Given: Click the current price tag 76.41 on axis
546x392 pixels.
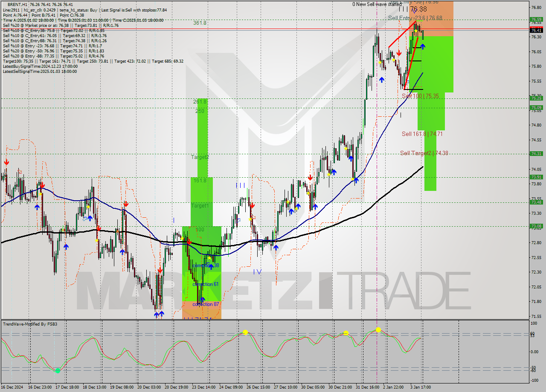Looking at the screenshot, I should coord(536,30).
